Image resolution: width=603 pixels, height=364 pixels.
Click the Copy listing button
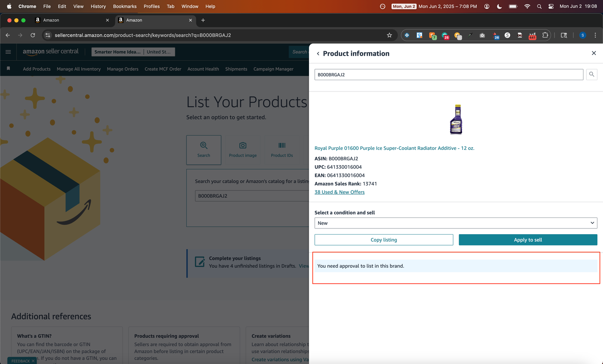pos(384,240)
